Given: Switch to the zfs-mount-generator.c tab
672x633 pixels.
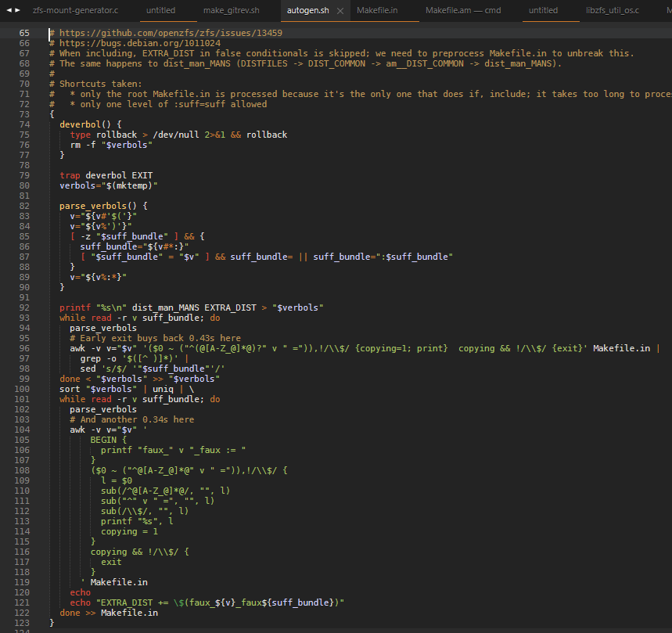Looking at the screenshot, I should point(75,11).
